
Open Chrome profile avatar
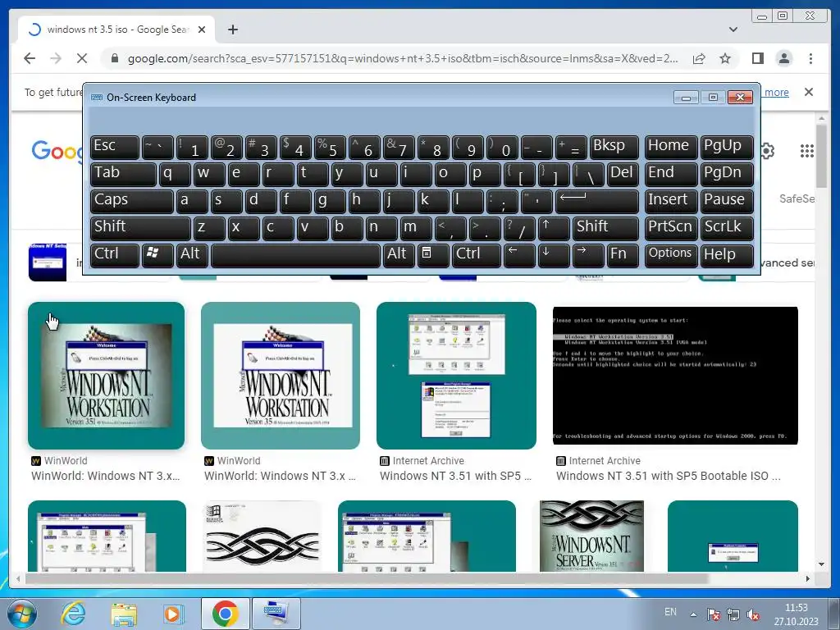[x=783, y=58]
